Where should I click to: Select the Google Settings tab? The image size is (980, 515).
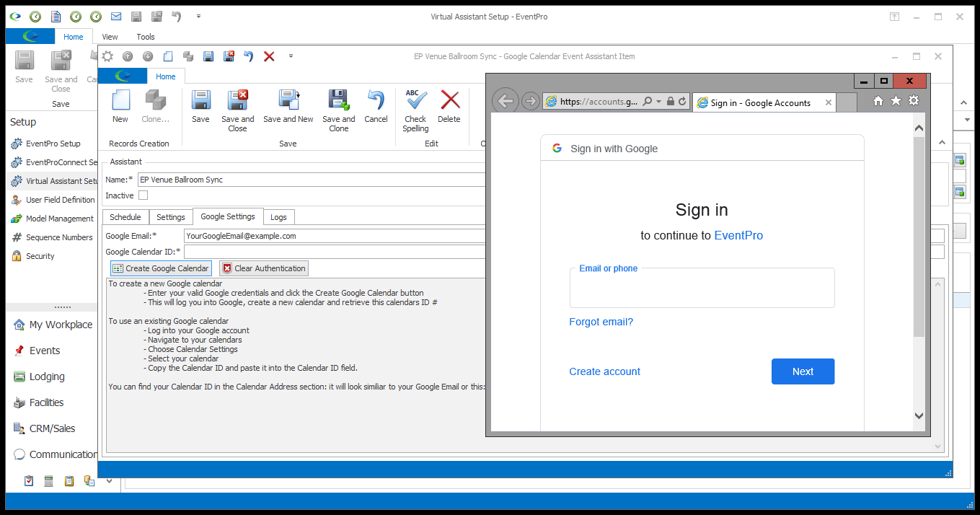point(228,216)
